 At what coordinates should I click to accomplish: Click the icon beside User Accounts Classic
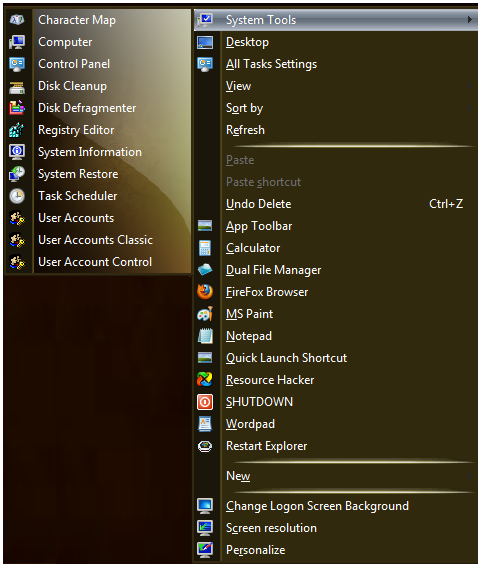click(x=17, y=240)
